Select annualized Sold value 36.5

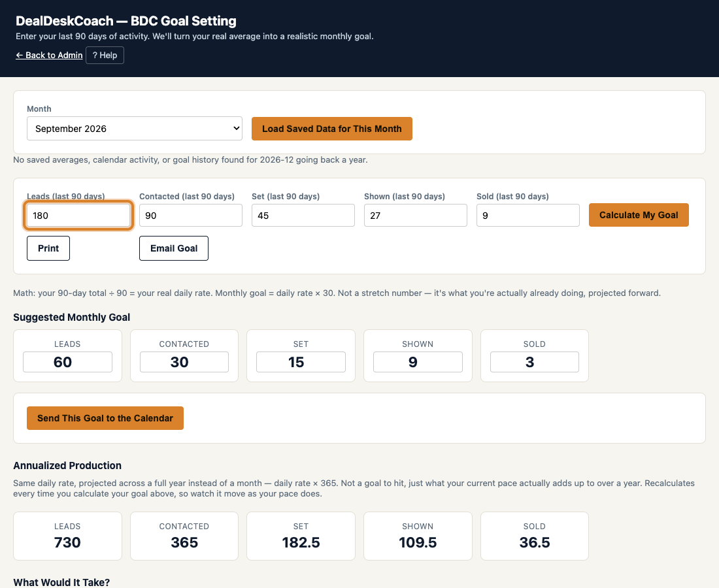535,542
